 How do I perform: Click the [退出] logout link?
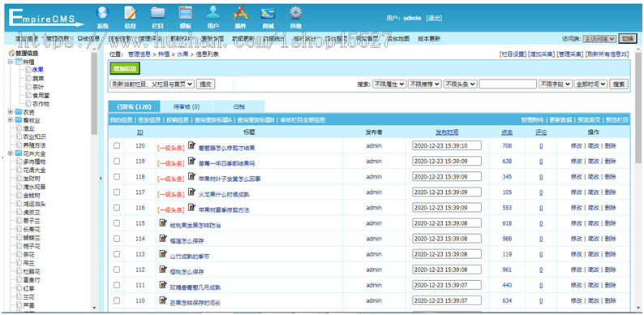tap(434, 18)
